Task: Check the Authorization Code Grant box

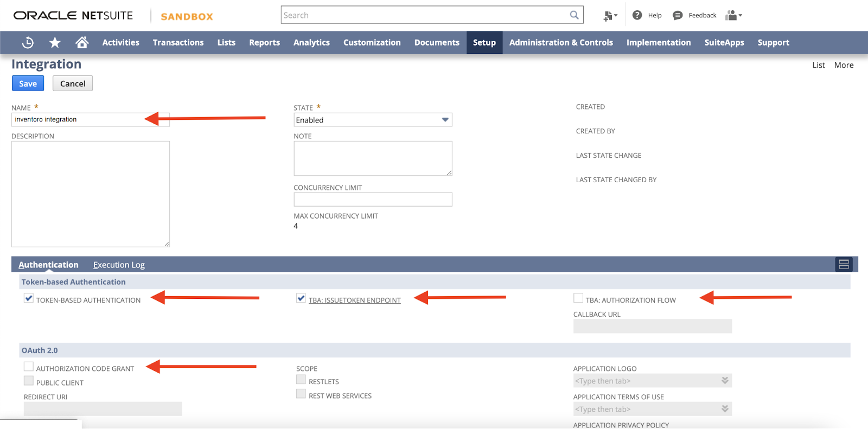Action: tap(29, 367)
